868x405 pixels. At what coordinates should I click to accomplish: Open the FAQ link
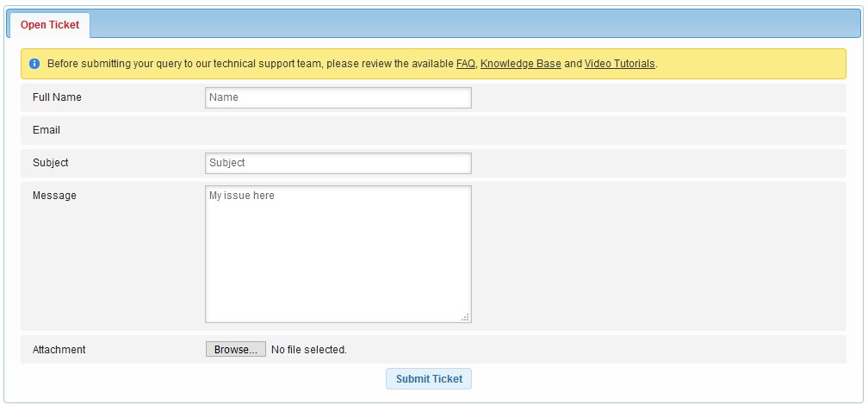click(x=465, y=64)
